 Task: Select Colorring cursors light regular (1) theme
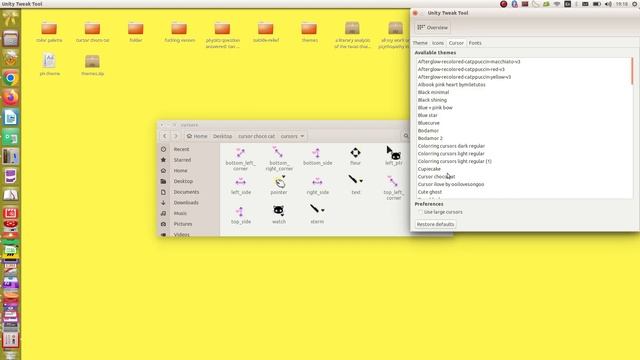pyautogui.click(x=524, y=161)
